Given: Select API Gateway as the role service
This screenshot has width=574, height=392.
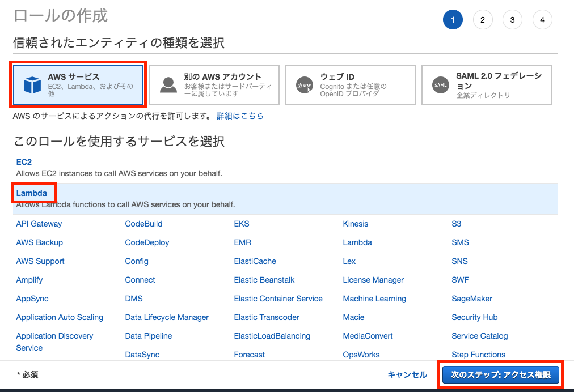Looking at the screenshot, I should pos(39,224).
